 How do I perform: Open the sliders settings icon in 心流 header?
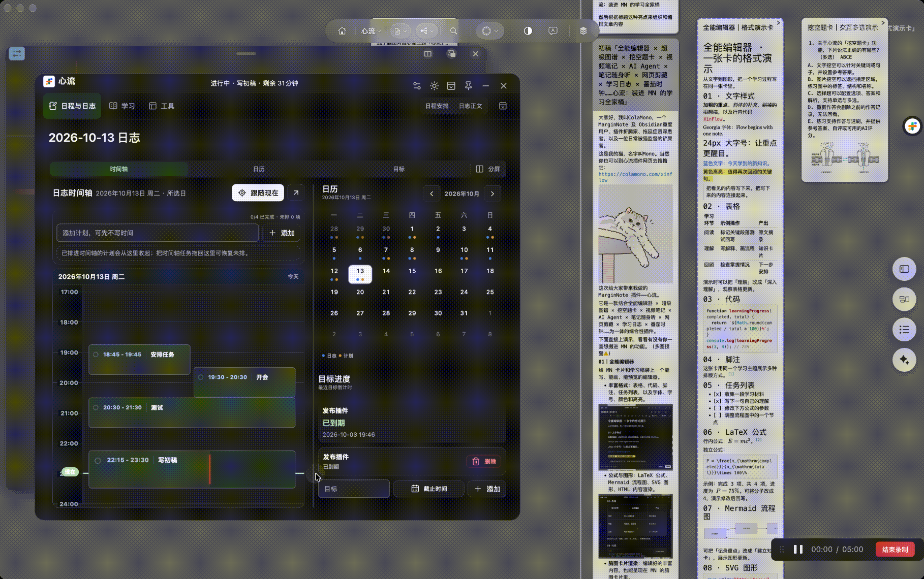point(417,86)
